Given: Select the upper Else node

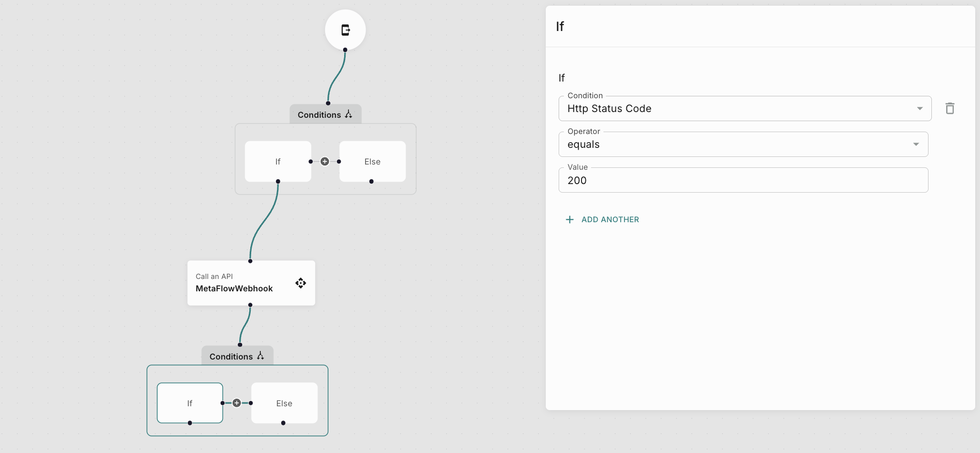Looking at the screenshot, I should point(372,162).
